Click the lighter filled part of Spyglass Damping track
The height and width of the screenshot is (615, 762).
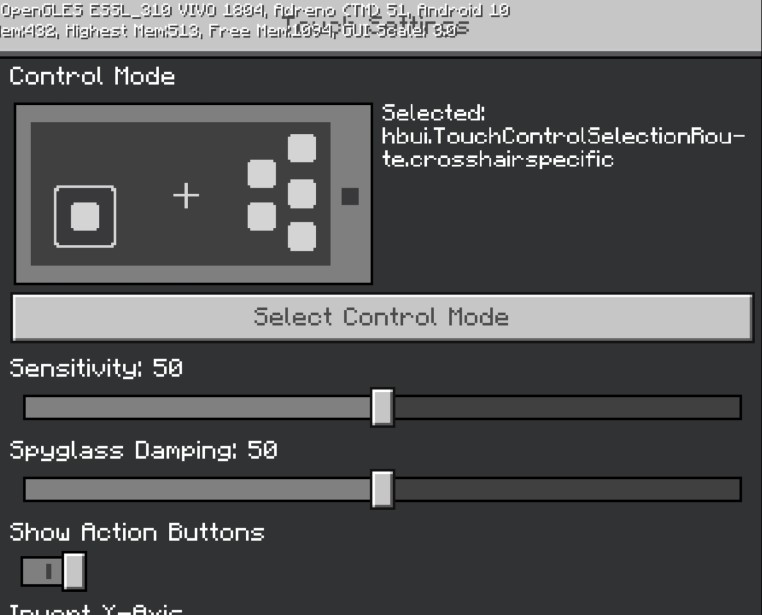[x=200, y=489]
